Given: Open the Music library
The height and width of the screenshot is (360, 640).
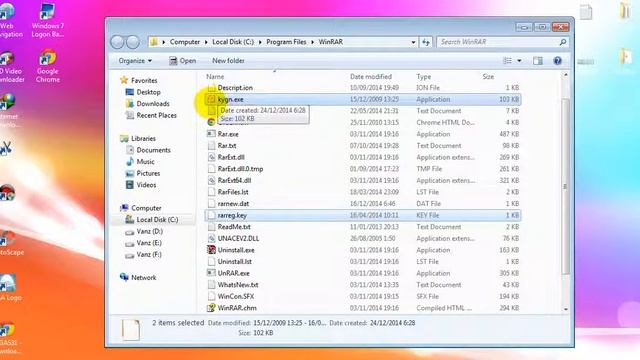Looking at the screenshot, I should 140,162.
